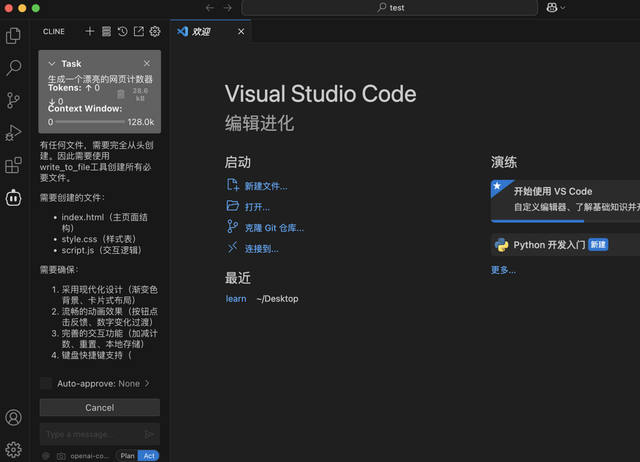The height and width of the screenshot is (462, 640).
Task: Switch Cline to Plan mode
Action: (x=127, y=455)
